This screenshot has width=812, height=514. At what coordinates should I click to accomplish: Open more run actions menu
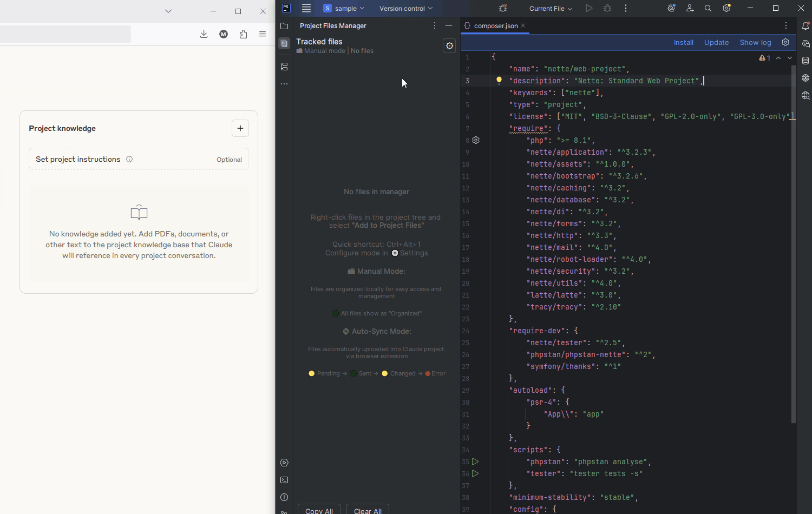(626, 8)
